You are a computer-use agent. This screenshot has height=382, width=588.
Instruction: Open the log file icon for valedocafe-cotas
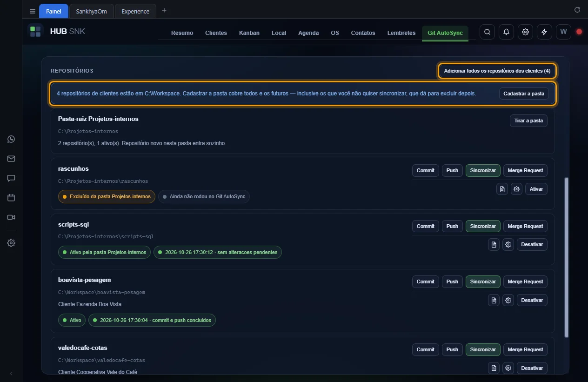pos(494,368)
